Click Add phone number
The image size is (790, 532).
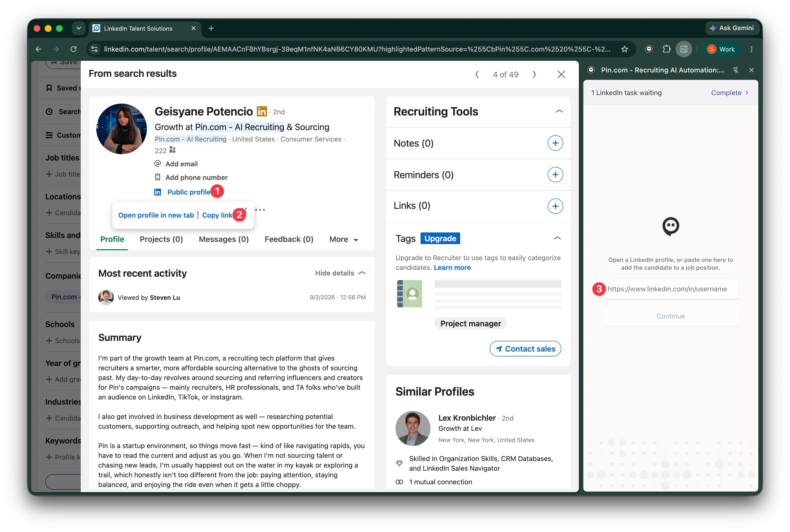pos(197,177)
